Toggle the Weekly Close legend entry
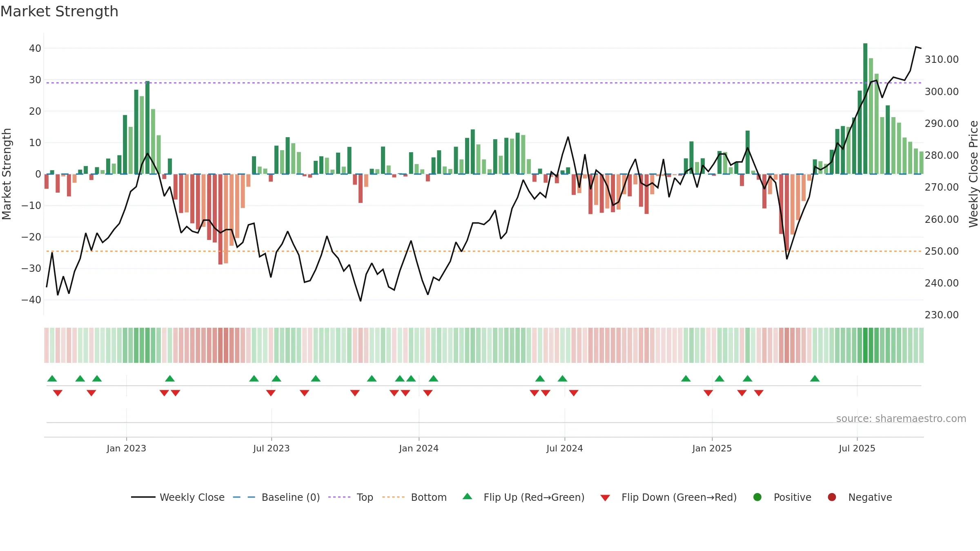The width and height of the screenshot is (980, 551). [178, 497]
